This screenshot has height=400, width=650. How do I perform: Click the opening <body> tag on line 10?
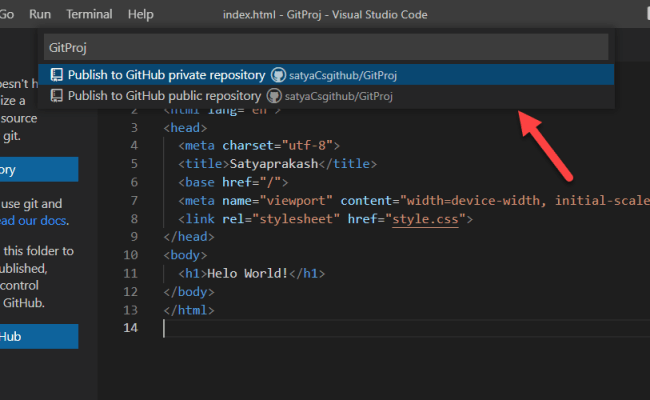coord(185,255)
